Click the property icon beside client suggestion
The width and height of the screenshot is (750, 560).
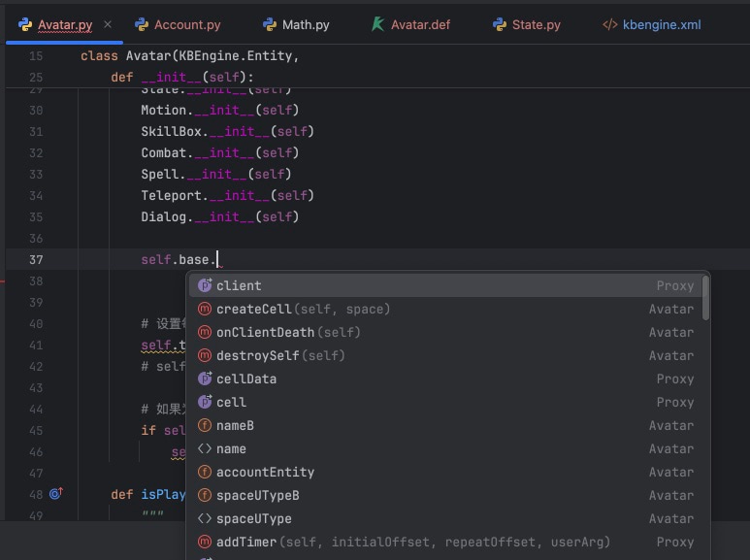point(205,285)
